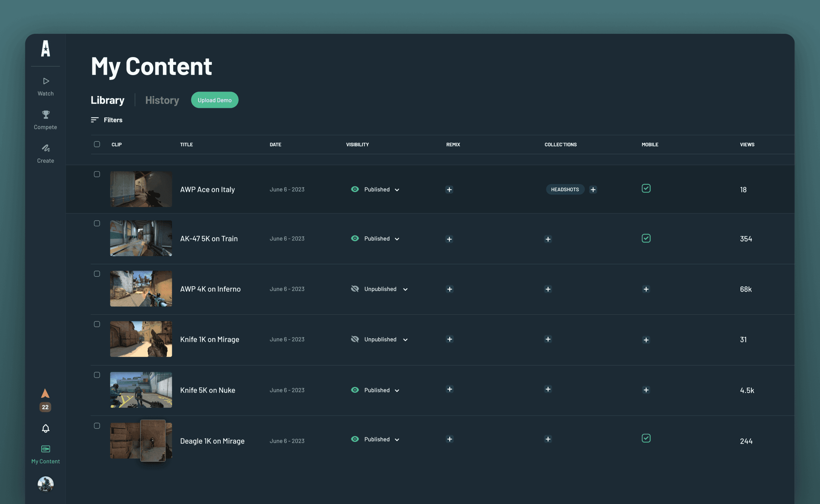Toggle mobile checkmark for AWP Ace on Italy
The image size is (820, 504).
(x=646, y=188)
